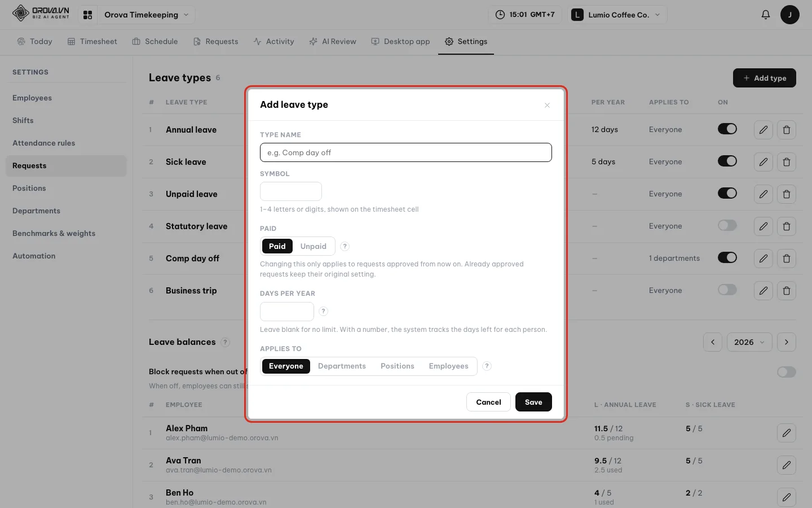Delete the Annual leave type

click(x=786, y=130)
